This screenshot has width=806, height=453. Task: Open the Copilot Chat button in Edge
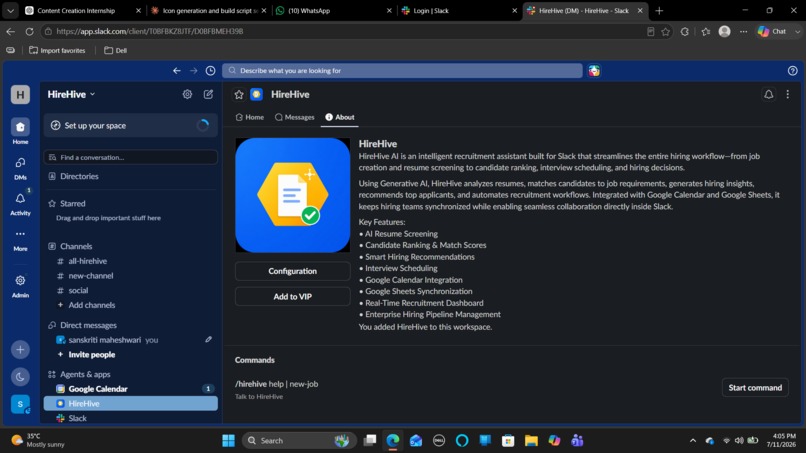pos(773,31)
